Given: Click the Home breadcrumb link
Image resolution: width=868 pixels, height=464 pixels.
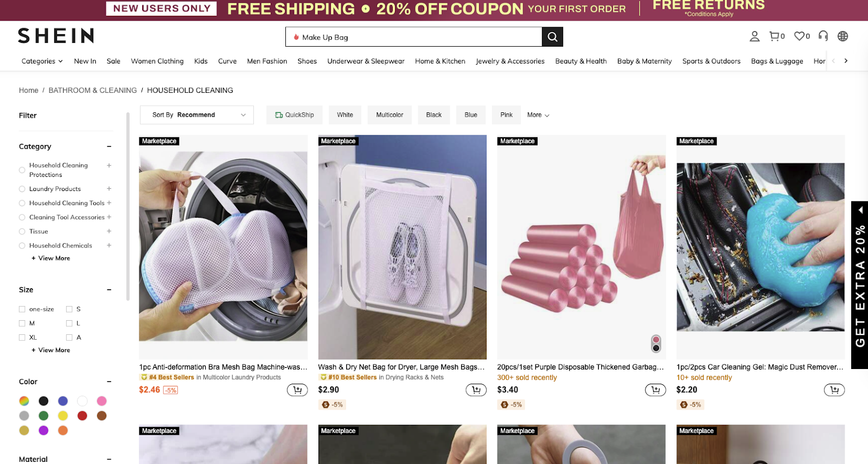Looking at the screenshot, I should tap(28, 90).
